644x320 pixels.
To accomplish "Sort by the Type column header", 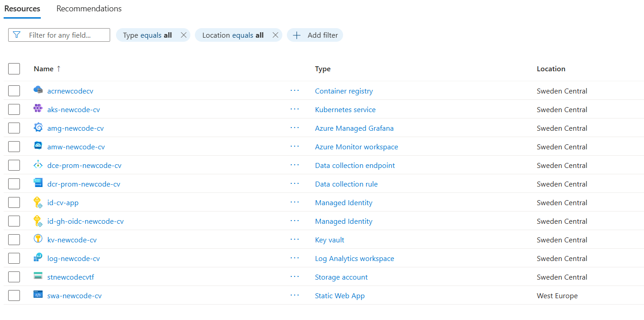I will (323, 69).
